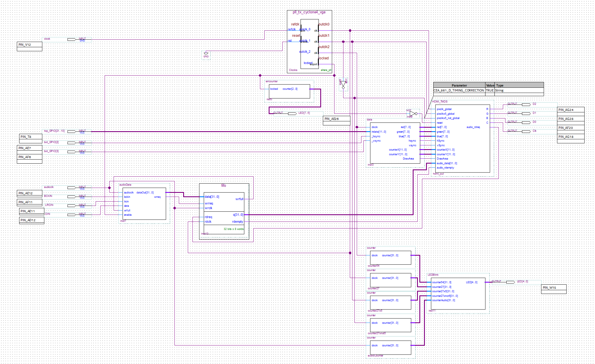Click the Clk output pin symbol
The width and height of the screenshot is (595, 364).
point(526,131)
